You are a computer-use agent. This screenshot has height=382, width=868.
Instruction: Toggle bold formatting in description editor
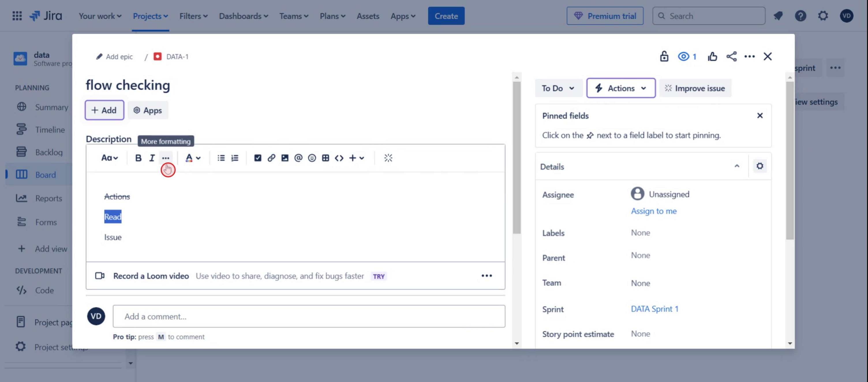click(x=138, y=158)
